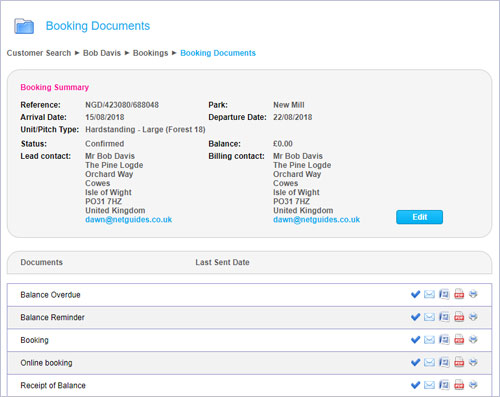Click the Edit button in Booking Summary

pos(419,217)
